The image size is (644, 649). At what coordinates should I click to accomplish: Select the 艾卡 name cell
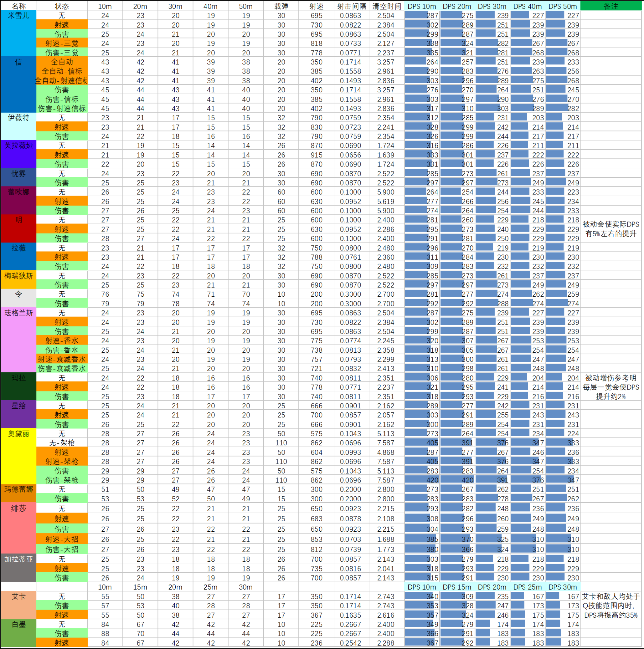coord(18,605)
